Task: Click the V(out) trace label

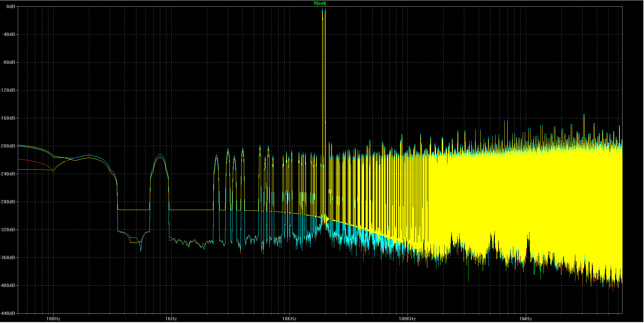Action: click(x=319, y=3)
